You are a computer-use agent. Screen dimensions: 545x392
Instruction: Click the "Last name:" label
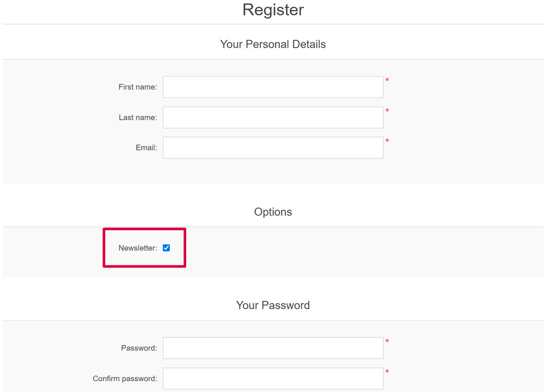[138, 118]
